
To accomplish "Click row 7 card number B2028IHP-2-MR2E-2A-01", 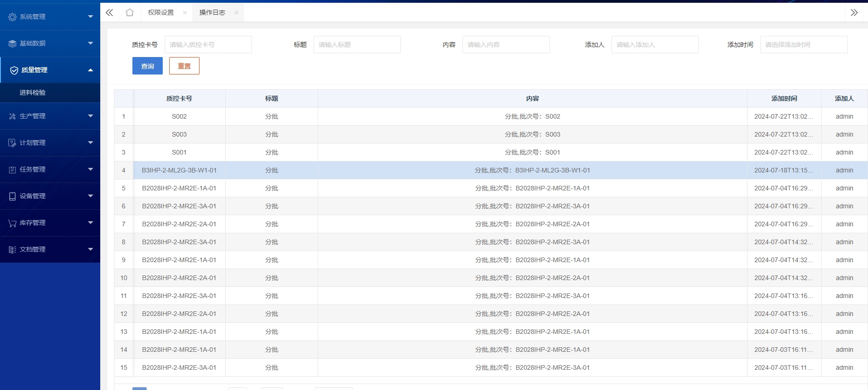I will [x=179, y=224].
